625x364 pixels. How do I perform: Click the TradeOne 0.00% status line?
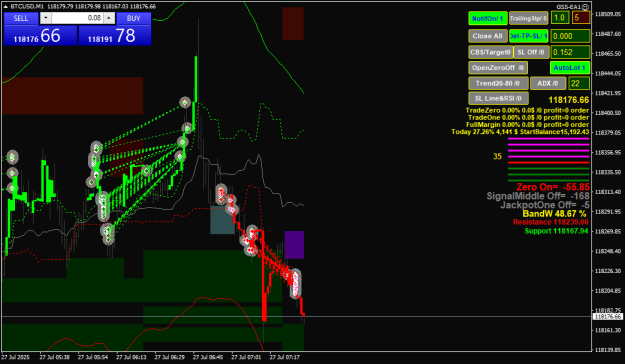pyautogui.click(x=528, y=118)
